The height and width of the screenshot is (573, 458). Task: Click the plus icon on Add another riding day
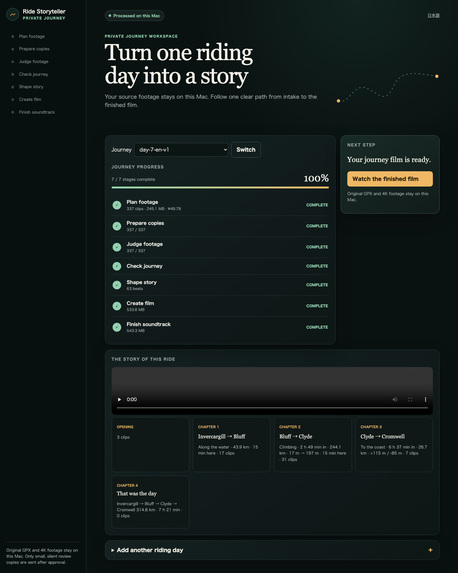click(x=430, y=550)
